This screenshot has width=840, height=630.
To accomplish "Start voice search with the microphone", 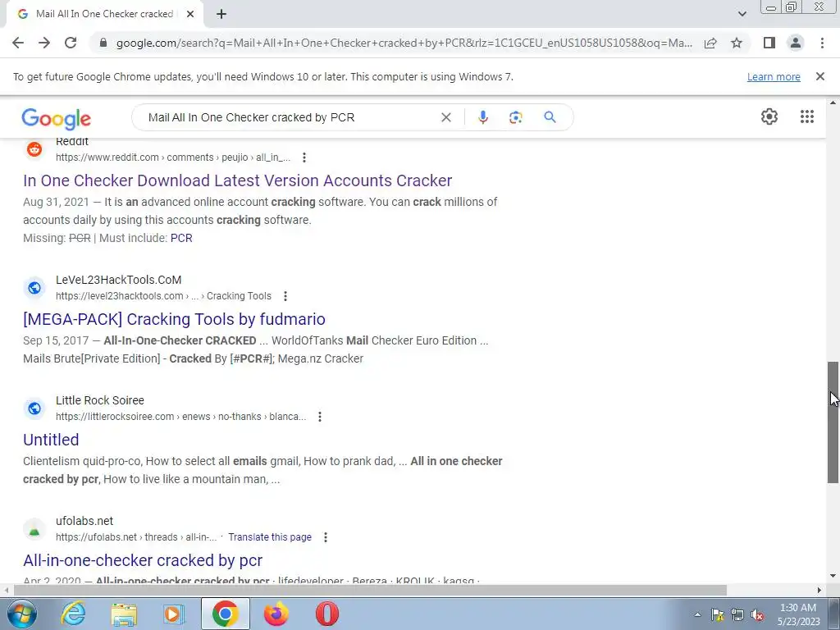I will (x=482, y=117).
